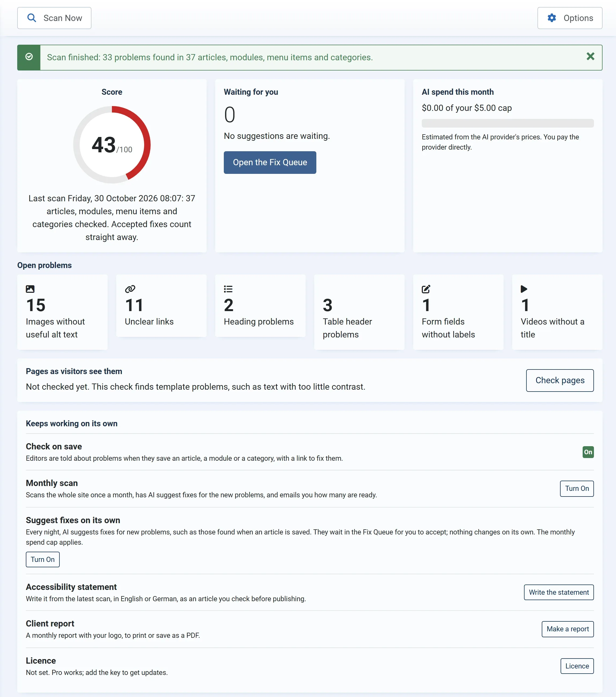The width and height of the screenshot is (616, 697).
Task: Turn on Suggest fixes on its own
Action: coord(43,559)
